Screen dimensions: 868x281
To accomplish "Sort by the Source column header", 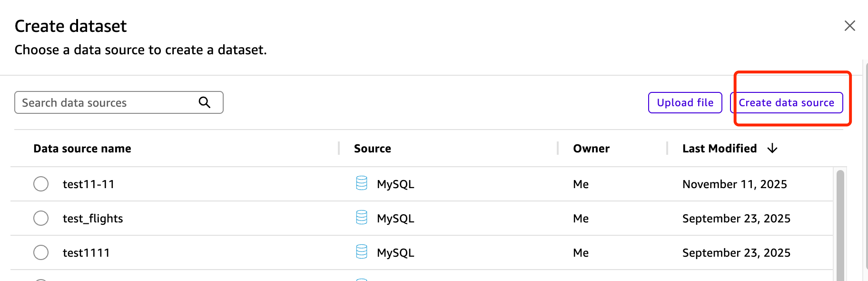I will [372, 149].
